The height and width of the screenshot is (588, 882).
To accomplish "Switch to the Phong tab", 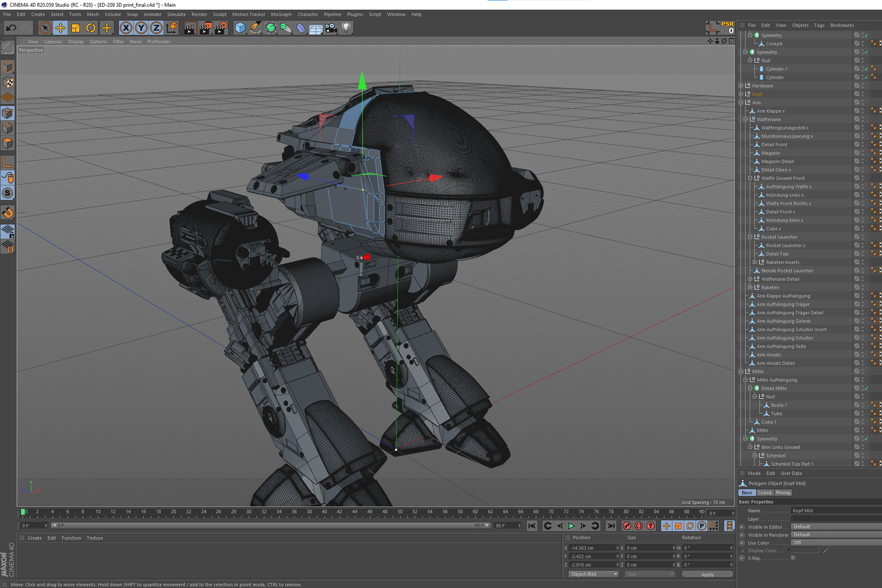I will (x=783, y=492).
